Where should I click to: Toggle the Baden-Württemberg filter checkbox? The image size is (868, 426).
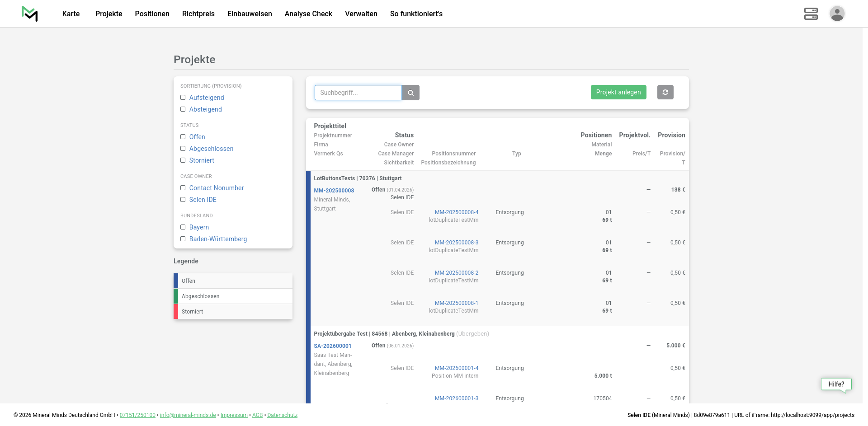point(183,239)
